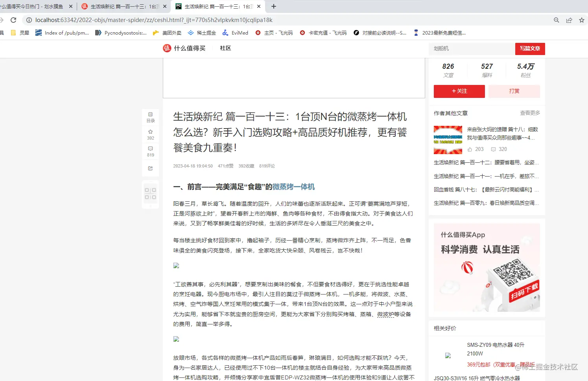This screenshot has width=588, height=381.
Task: Open the 稀土掘金 bookmark
Action: (x=202, y=33)
